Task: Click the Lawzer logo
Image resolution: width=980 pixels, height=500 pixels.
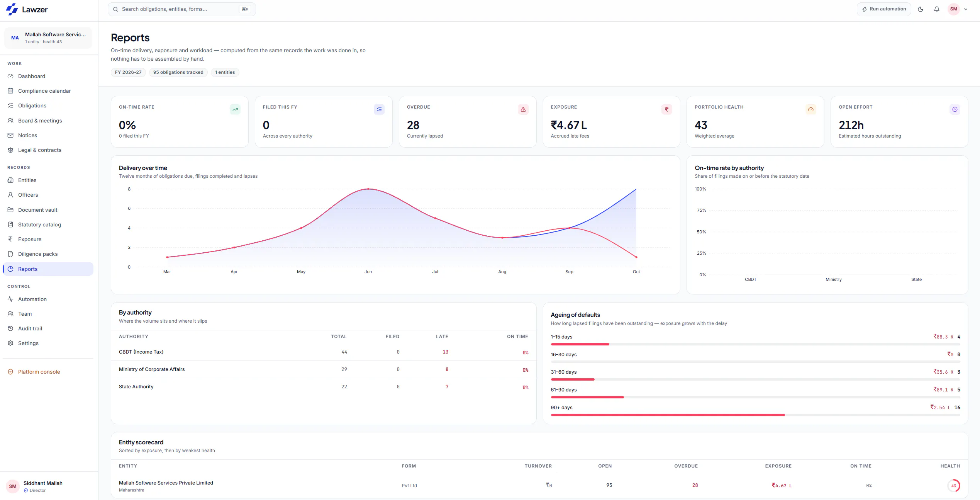Action: [x=27, y=9]
